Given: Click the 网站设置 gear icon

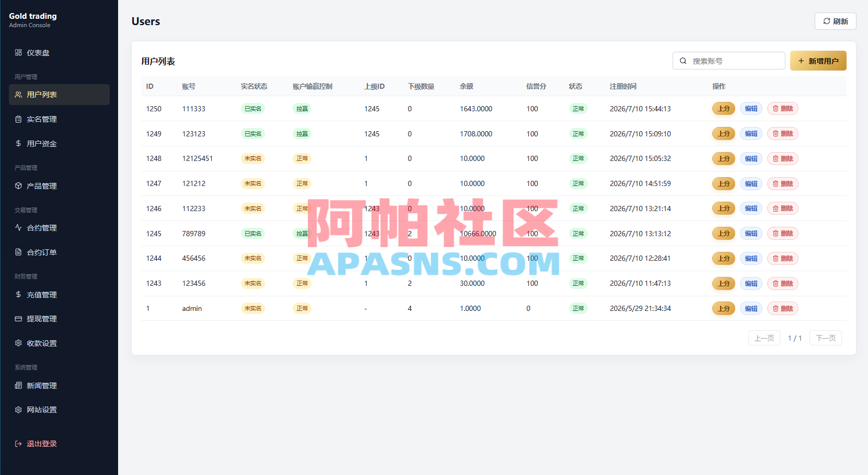Looking at the screenshot, I should 18,410.
